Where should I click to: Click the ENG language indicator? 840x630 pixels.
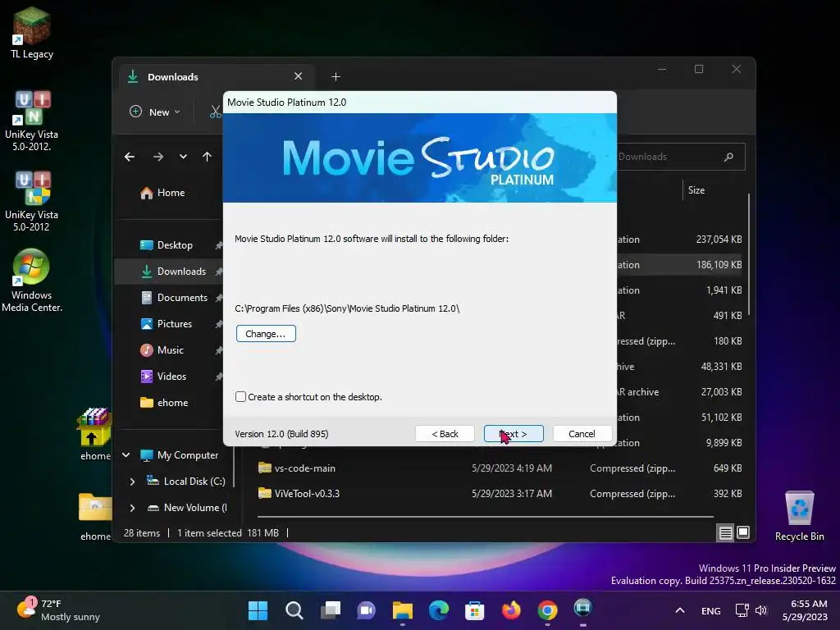point(711,611)
